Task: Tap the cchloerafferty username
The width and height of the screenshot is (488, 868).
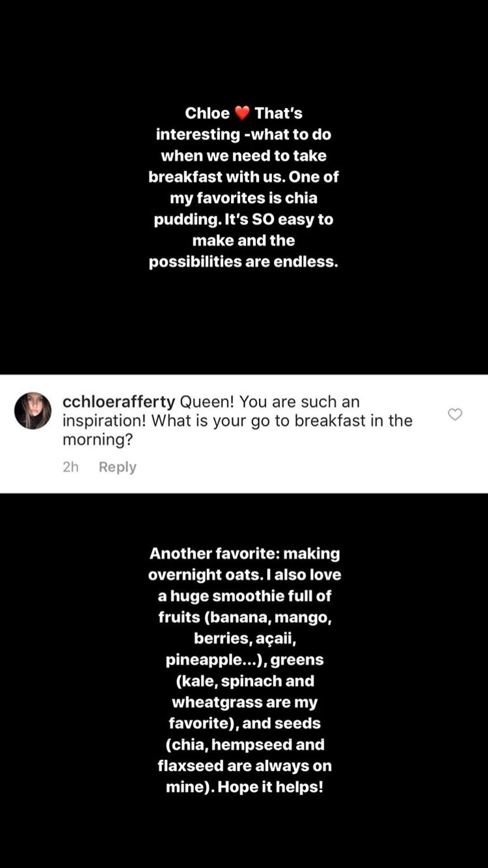Action: coord(118,401)
